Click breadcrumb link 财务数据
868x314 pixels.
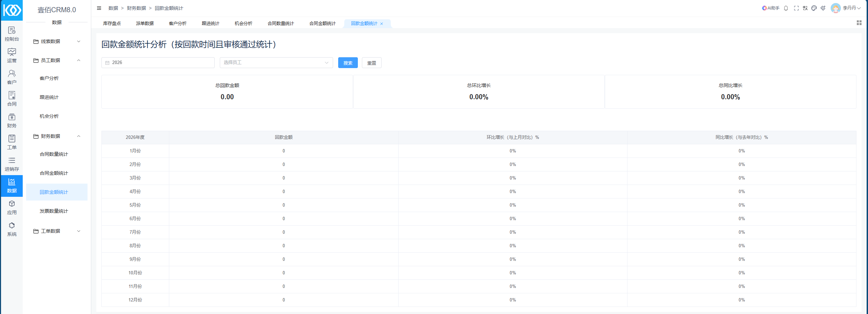(136, 8)
